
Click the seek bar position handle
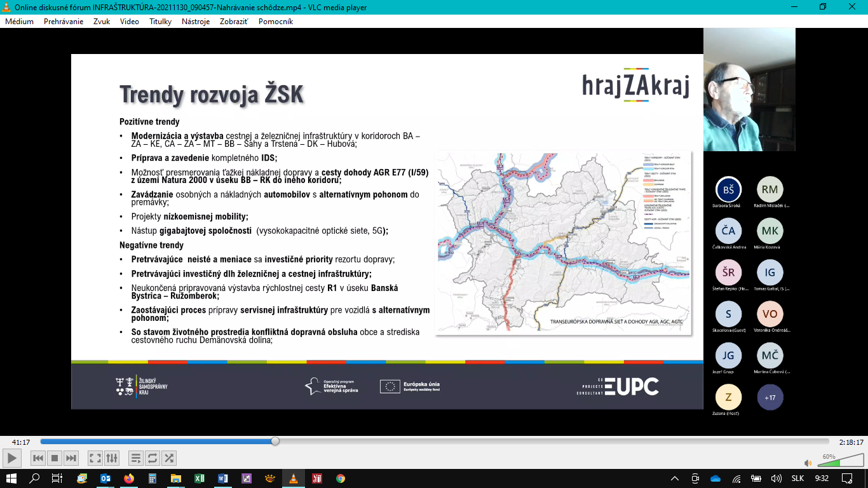pyautogui.click(x=275, y=441)
